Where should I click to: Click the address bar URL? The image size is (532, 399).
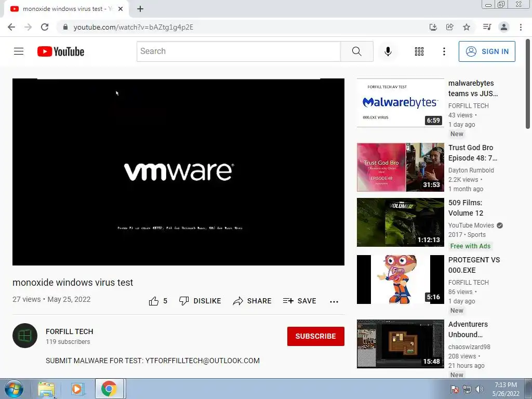(134, 27)
